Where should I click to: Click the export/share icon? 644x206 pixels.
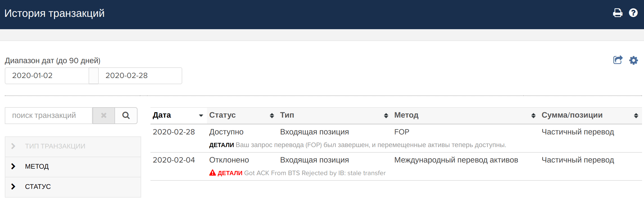click(x=618, y=60)
